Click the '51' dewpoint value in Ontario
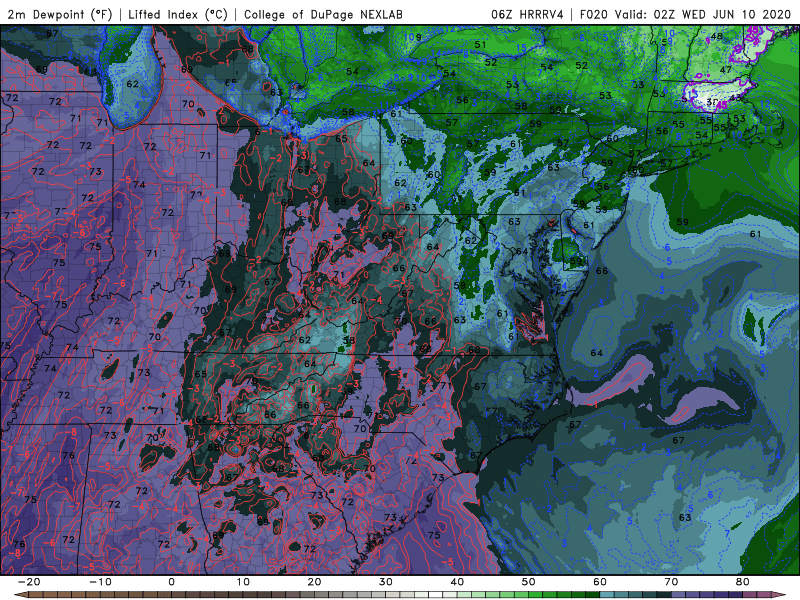 pyautogui.click(x=480, y=45)
